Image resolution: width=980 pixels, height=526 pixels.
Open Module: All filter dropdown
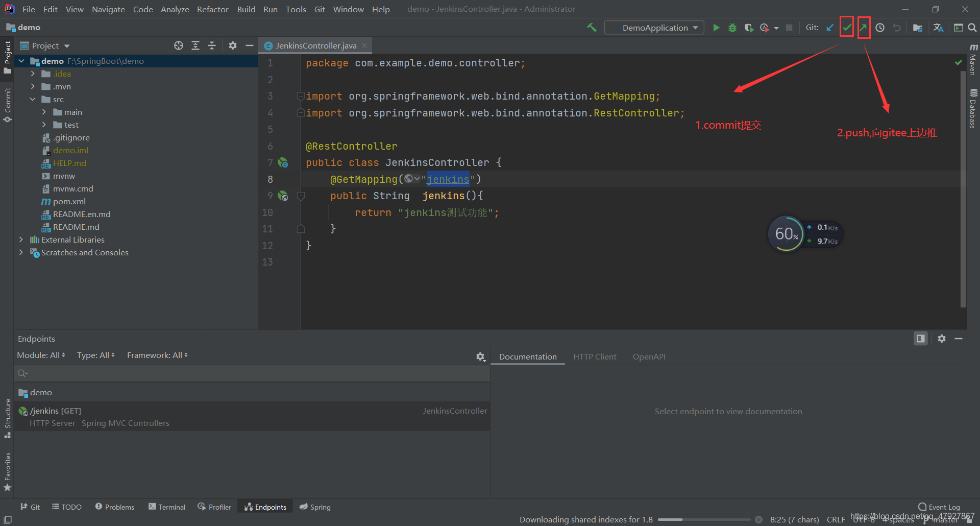point(41,355)
